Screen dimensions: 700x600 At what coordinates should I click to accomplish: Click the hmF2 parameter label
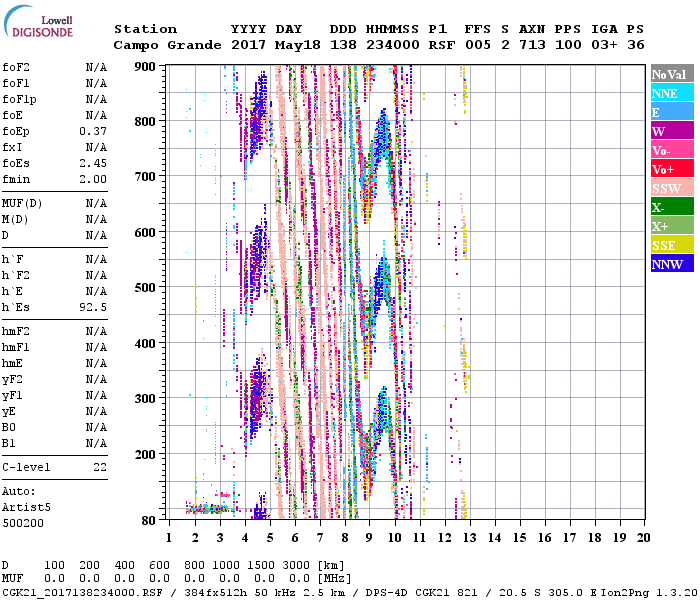click(16, 331)
